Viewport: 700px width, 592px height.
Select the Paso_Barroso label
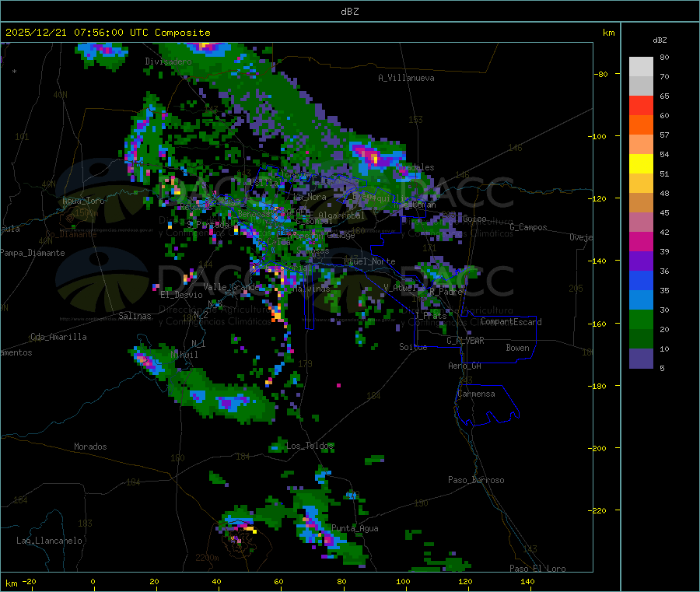coord(476,480)
